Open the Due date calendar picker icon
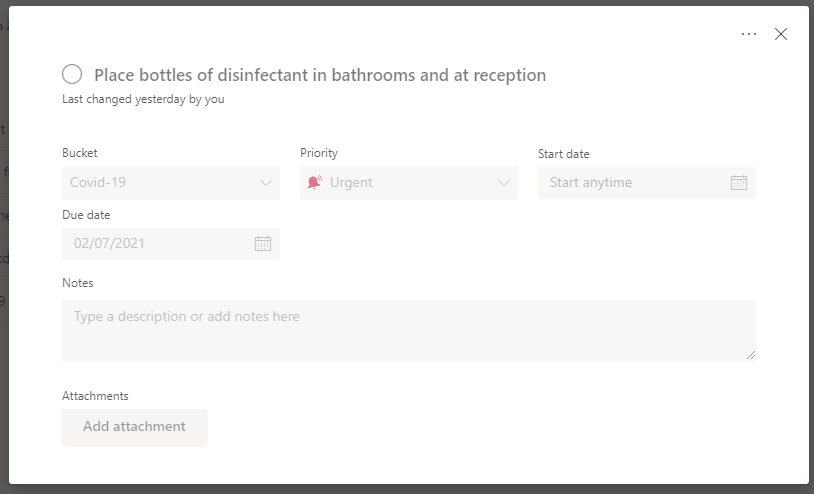This screenshot has height=494, width=814. point(263,244)
